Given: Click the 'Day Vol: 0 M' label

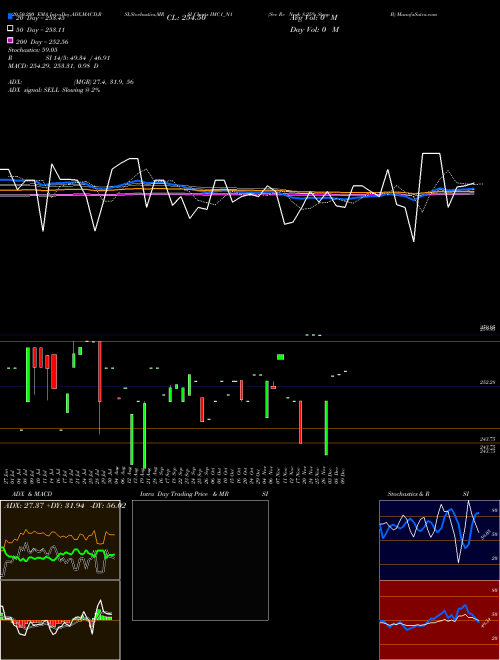Looking at the screenshot, I should tap(314, 29).
